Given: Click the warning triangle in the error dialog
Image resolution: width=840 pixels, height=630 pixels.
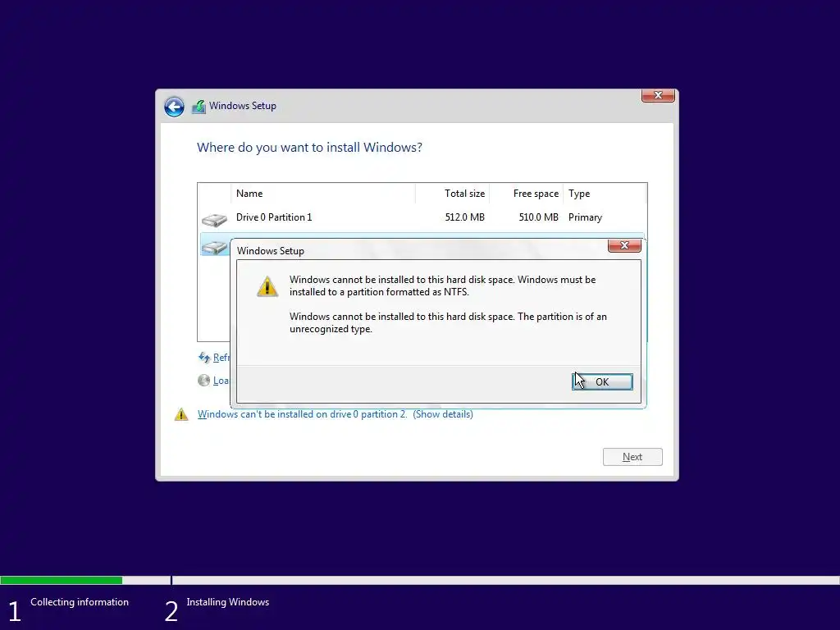Looking at the screenshot, I should point(267,286).
